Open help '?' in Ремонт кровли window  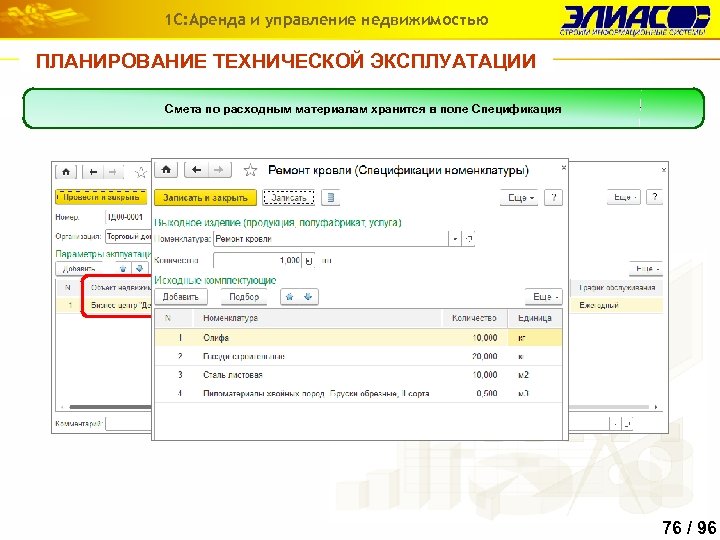tap(553, 197)
